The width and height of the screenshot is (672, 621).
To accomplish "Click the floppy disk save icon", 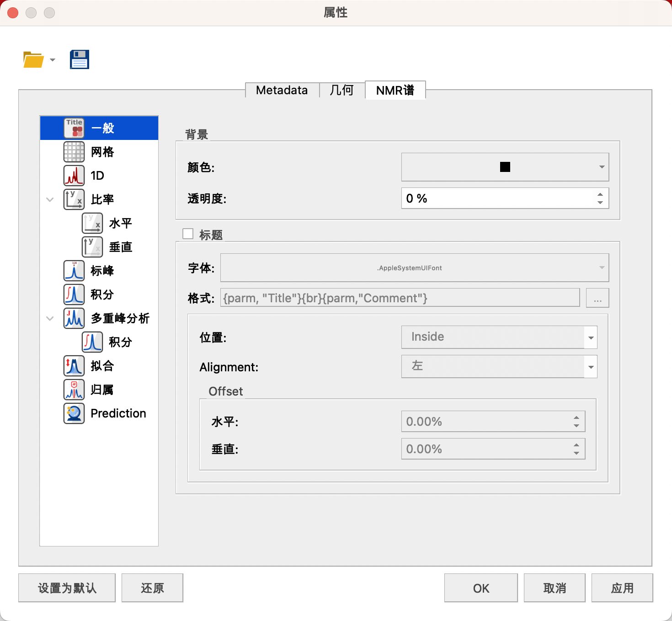I will 80,59.
